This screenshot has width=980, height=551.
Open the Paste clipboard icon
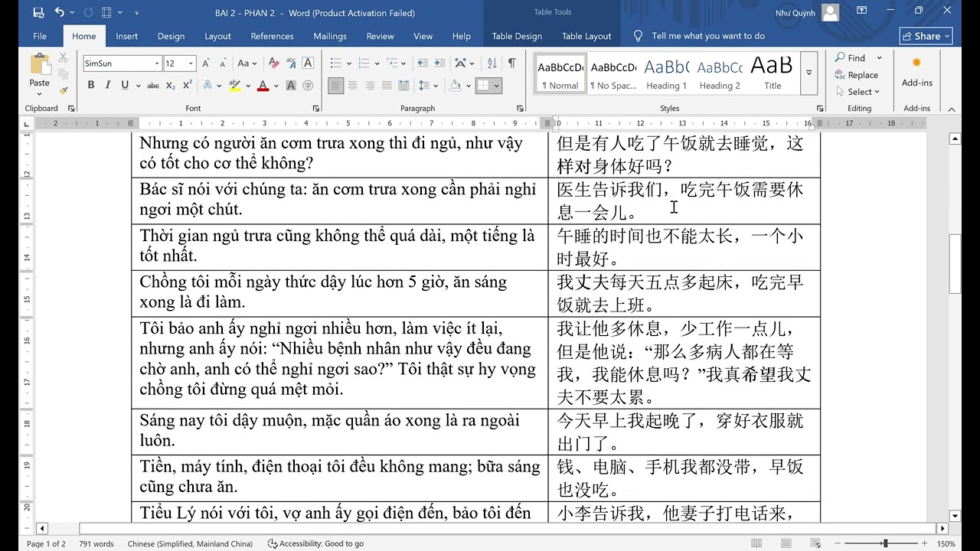[39, 65]
